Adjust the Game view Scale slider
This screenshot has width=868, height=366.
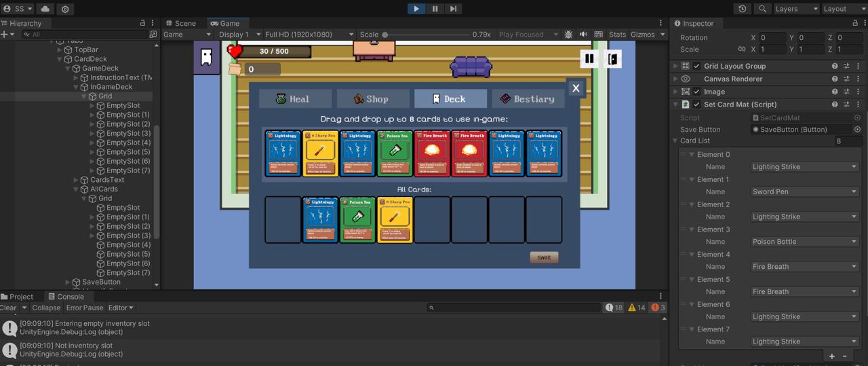[427, 34]
